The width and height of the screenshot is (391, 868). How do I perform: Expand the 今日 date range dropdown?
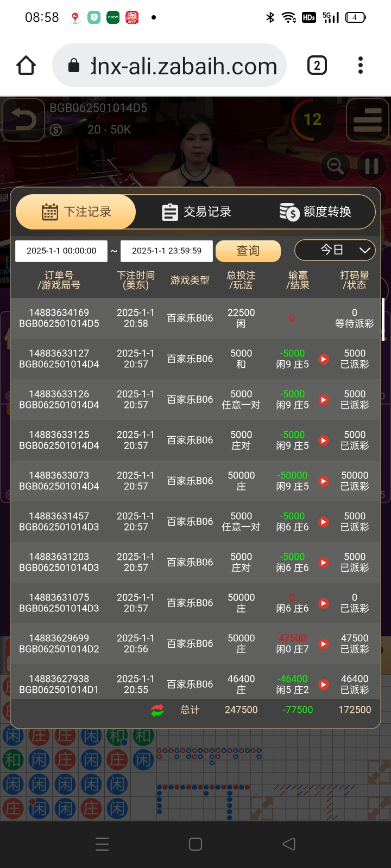click(335, 250)
